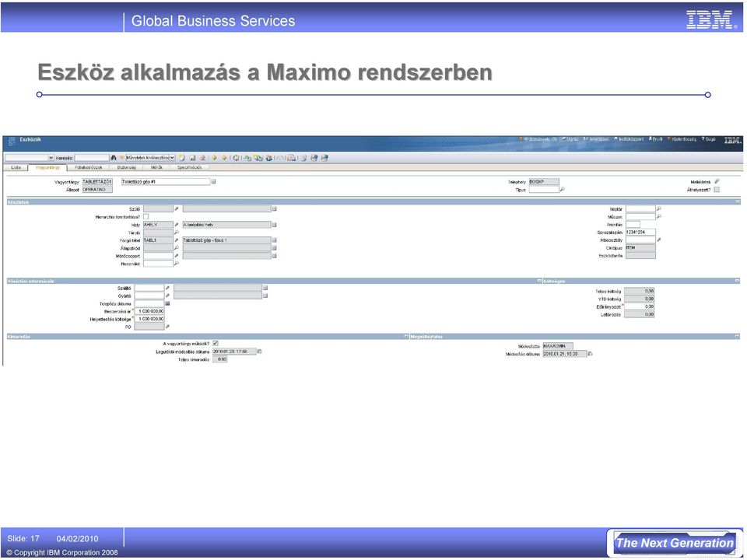
Task: Open date picker beside Legutóbbi módosítás dátuma
Action: (x=260, y=352)
